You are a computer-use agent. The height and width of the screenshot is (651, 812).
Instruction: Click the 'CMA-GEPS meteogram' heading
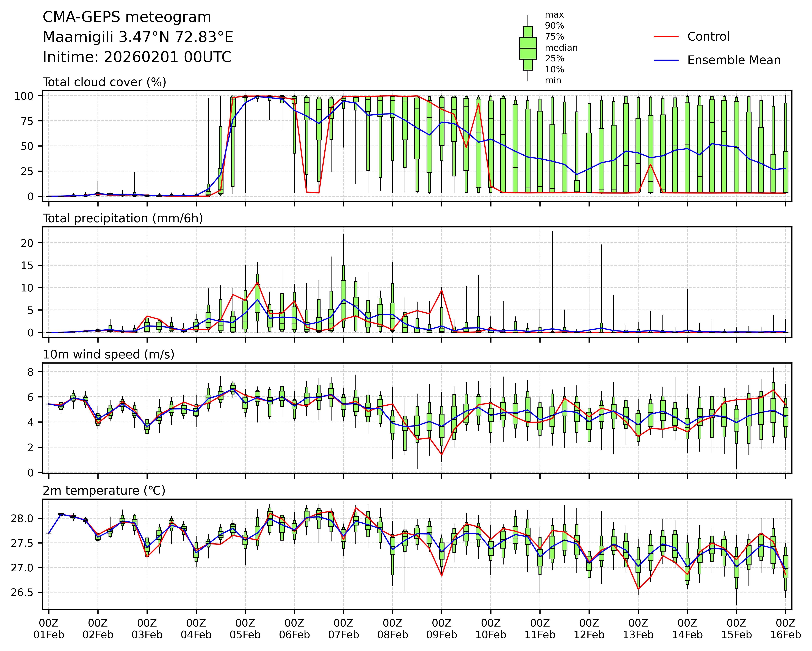pyautogui.click(x=127, y=17)
